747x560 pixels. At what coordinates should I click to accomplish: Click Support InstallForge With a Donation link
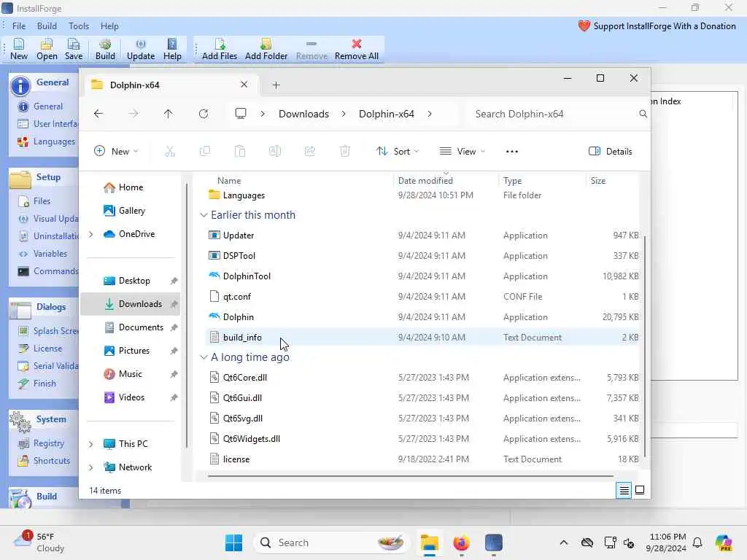657,26
